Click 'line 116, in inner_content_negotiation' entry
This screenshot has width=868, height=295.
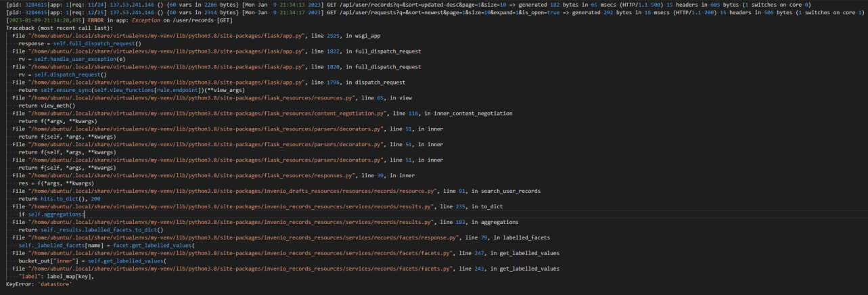pyautogui.click(x=452, y=113)
